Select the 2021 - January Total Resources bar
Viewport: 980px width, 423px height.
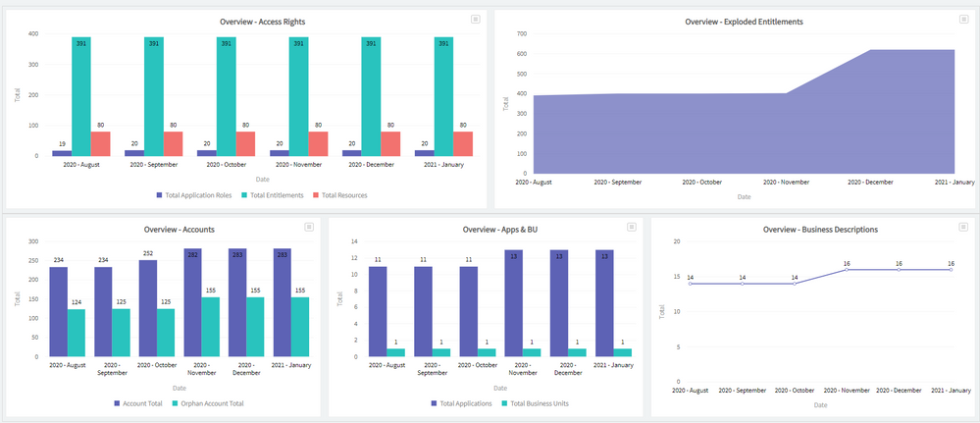click(x=463, y=144)
